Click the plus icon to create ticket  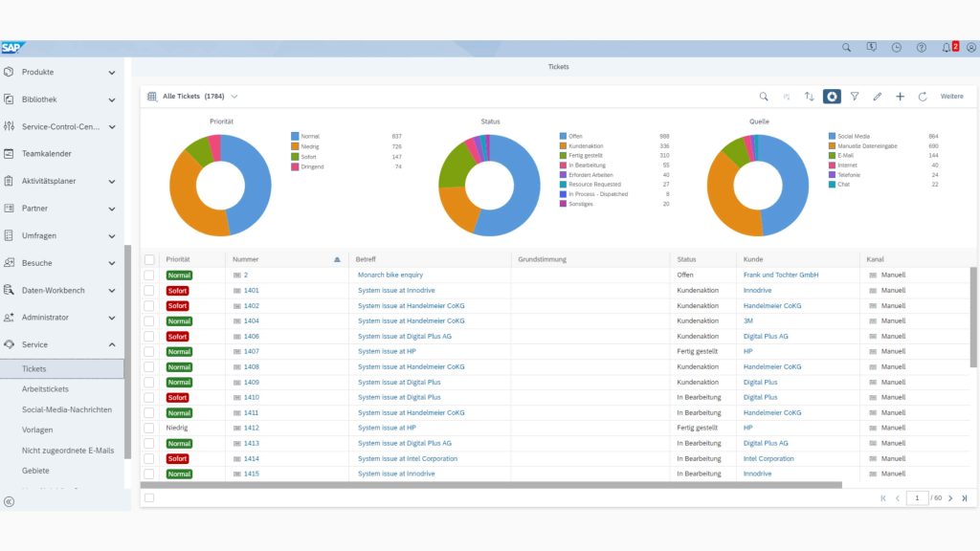pos(900,97)
